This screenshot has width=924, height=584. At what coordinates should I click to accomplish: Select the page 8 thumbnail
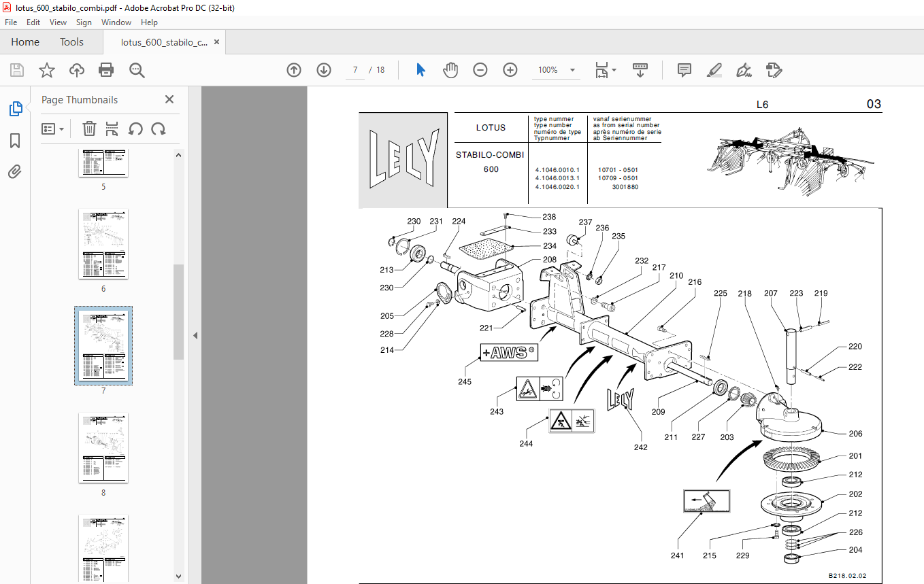103,447
